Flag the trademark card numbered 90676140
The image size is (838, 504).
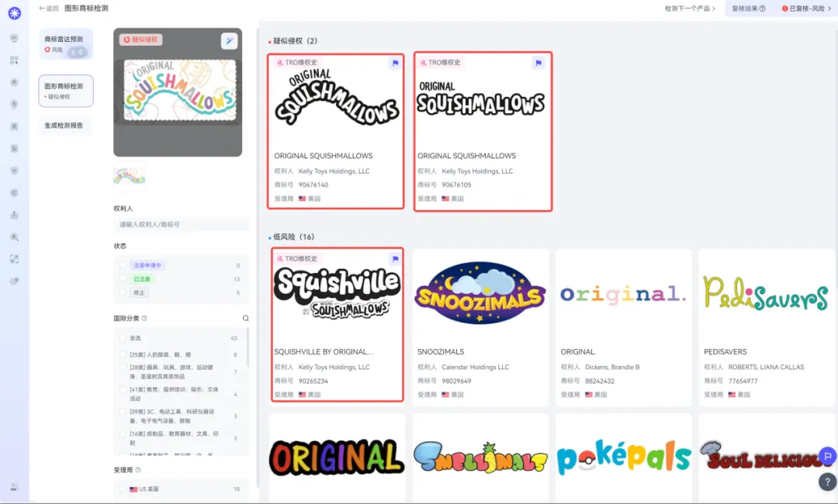click(x=395, y=63)
